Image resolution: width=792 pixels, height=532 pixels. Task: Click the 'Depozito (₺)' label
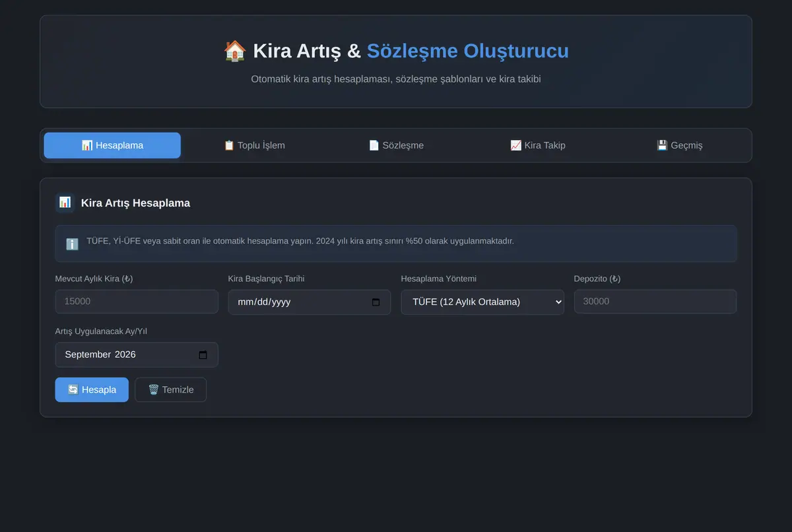click(597, 279)
